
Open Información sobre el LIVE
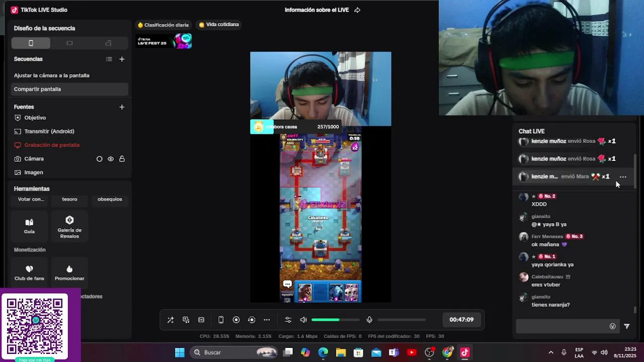pos(316,10)
